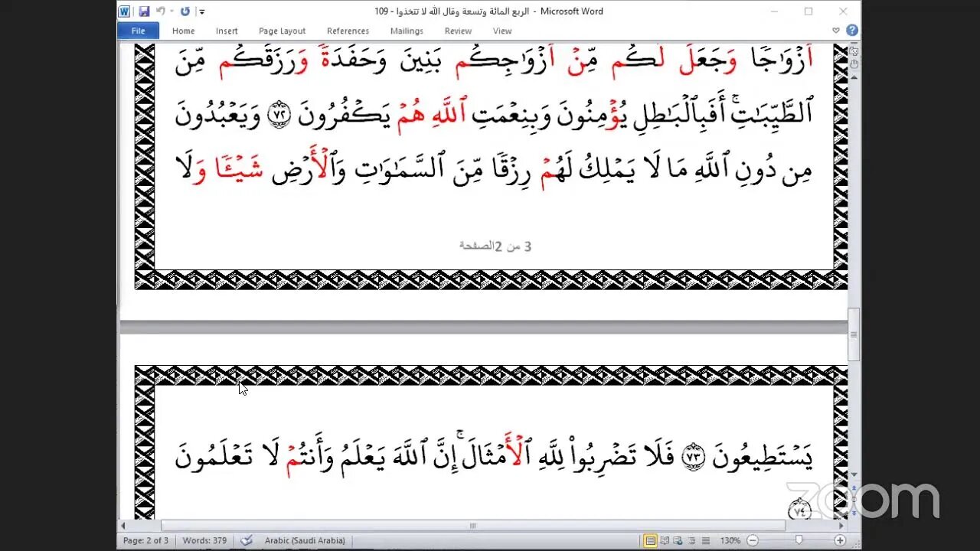Open the Customize Quick Access Toolbar dropdown
Screen dimensions: 980x551
pos(201,12)
